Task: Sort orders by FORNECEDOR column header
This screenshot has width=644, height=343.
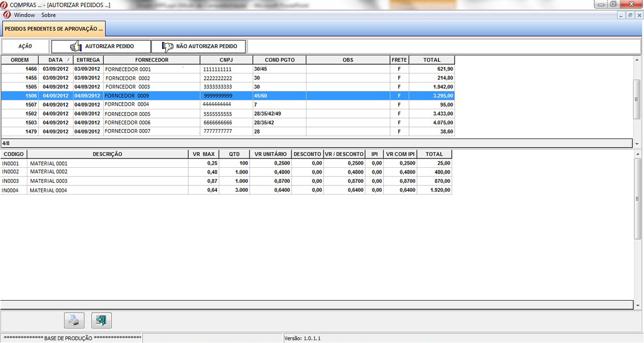Action: [151, 60]
